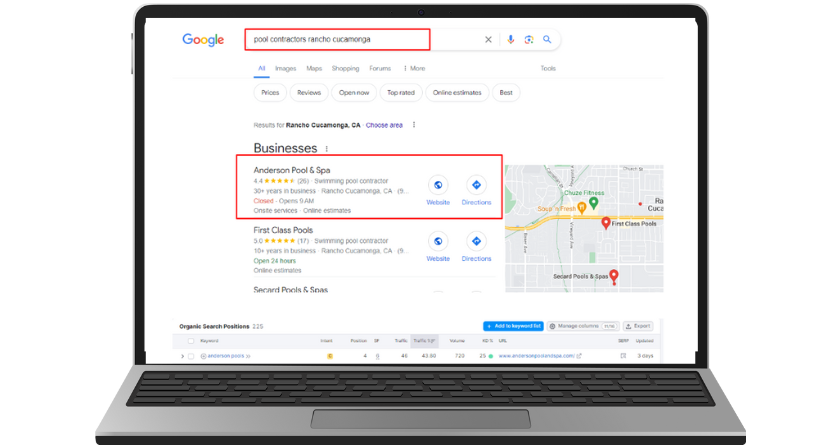837x445 pixels.
Task: Click the Choose area link
Action: pyautogui.click(x=384, y=125)
